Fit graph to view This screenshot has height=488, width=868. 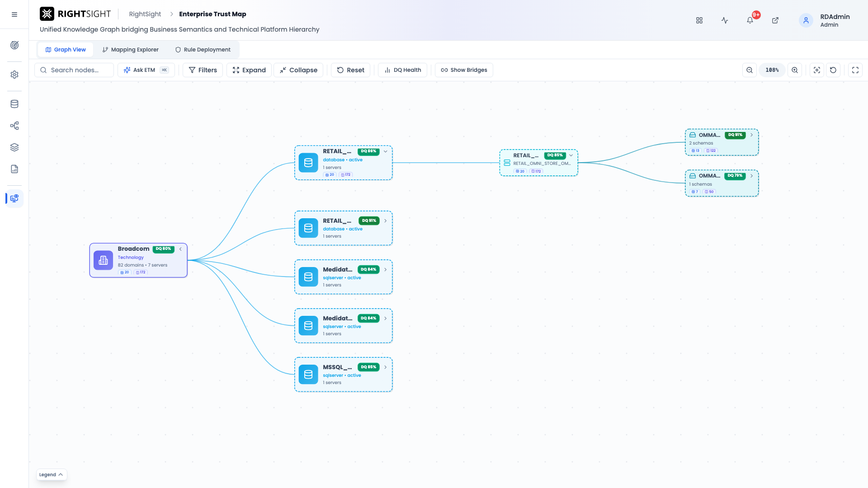[x=817, y=70]
